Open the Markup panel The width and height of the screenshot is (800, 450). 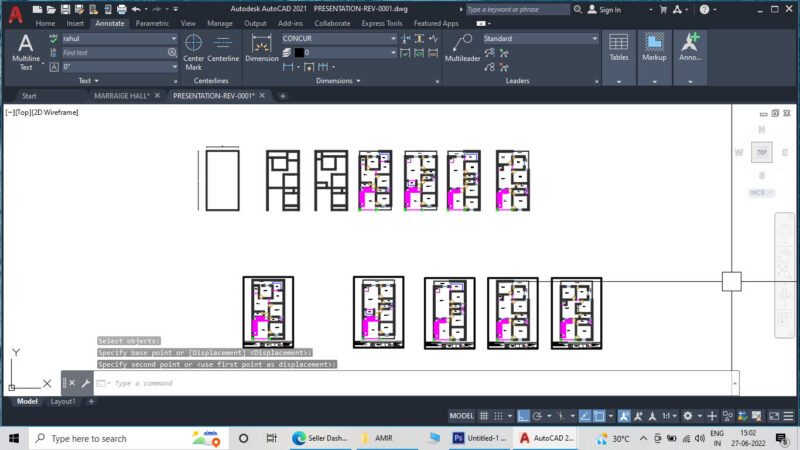coord(654,48)
